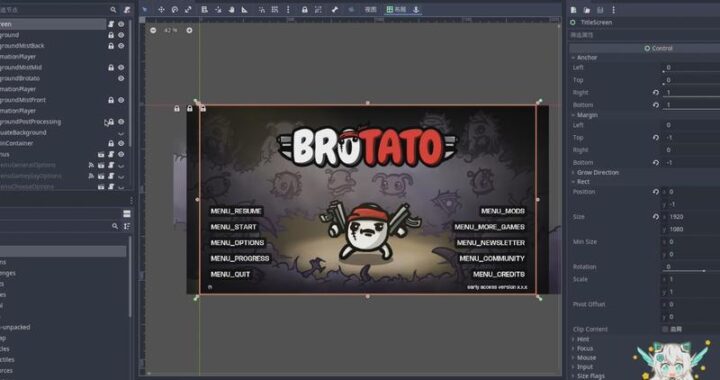The width and height of the screenshot is (720, 380).
Task: Unlock the BackgroundMistBack node lock icon
Action: [111, 46]
